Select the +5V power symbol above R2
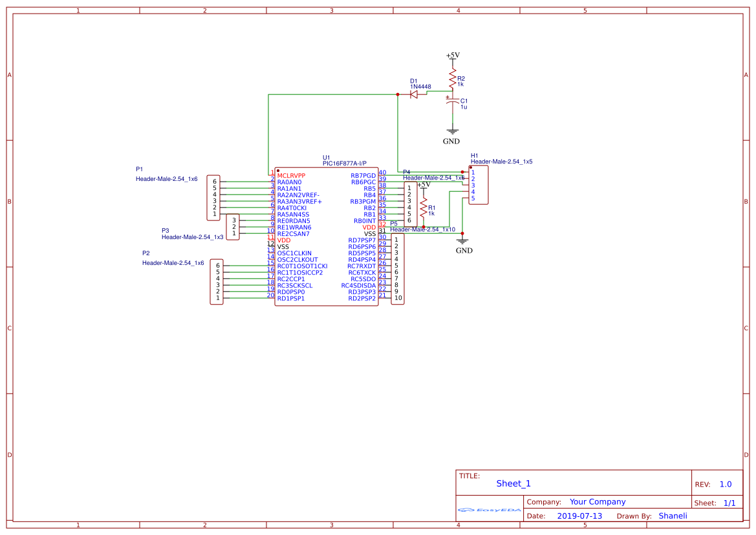The image size is (756, 535). pyautogui.click(x=453, y=56)
